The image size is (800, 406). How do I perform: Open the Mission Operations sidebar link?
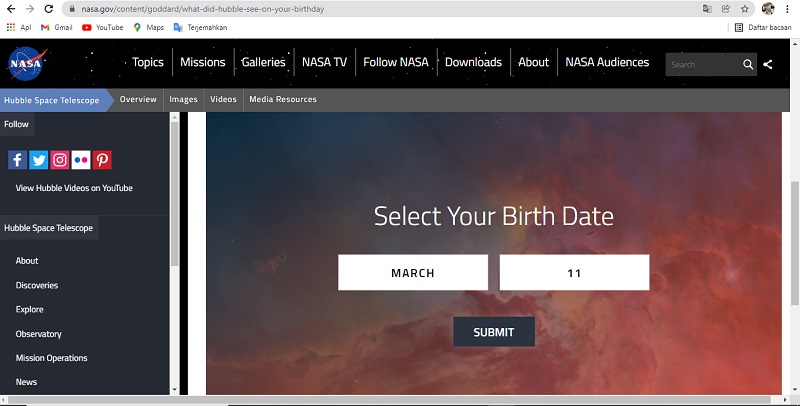(x=52, y=358)
